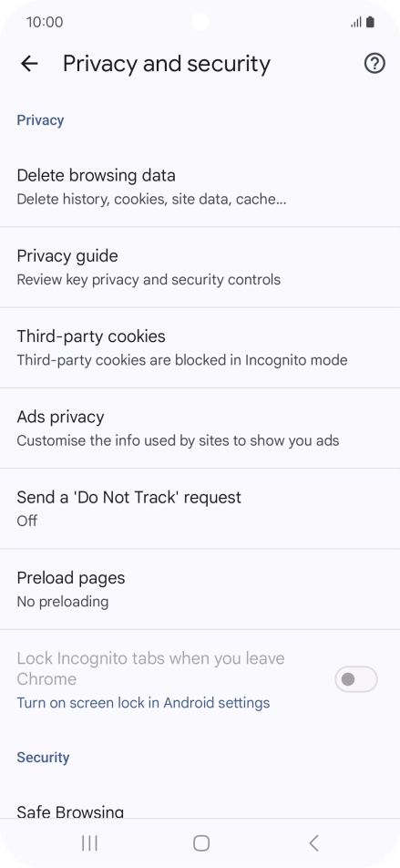Tap Android back chevron navigation icon
This screenshot has width=400, height=868.
[313, 843]
